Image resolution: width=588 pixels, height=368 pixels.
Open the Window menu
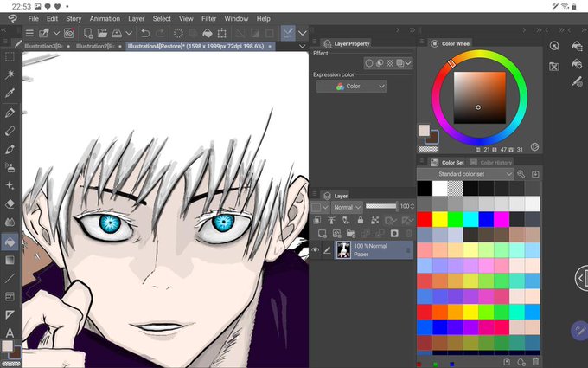(236, 18)
